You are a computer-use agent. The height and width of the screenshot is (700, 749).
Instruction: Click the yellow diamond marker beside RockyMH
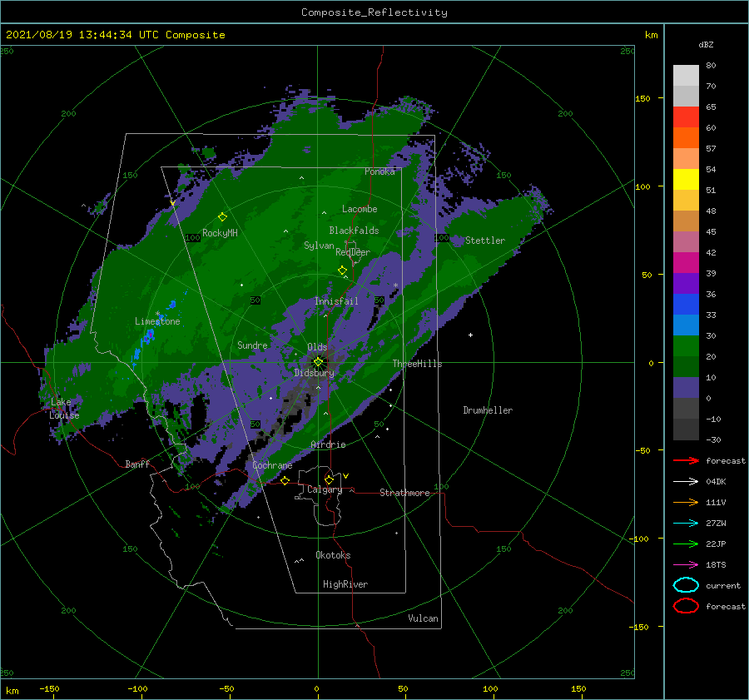click(222, 217)
